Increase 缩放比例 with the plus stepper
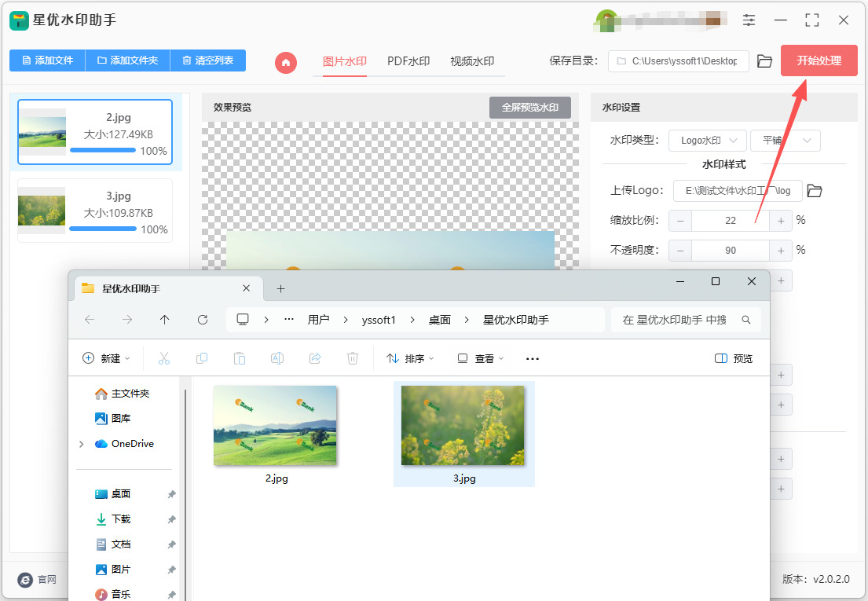This screenshot has width=868, height=601. point(781,221)
